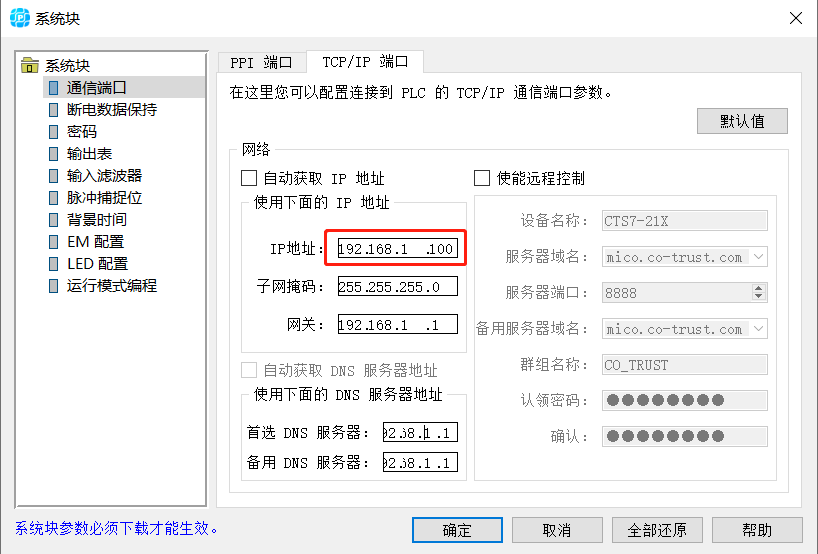Click the 默认值 button

point(742,121)
